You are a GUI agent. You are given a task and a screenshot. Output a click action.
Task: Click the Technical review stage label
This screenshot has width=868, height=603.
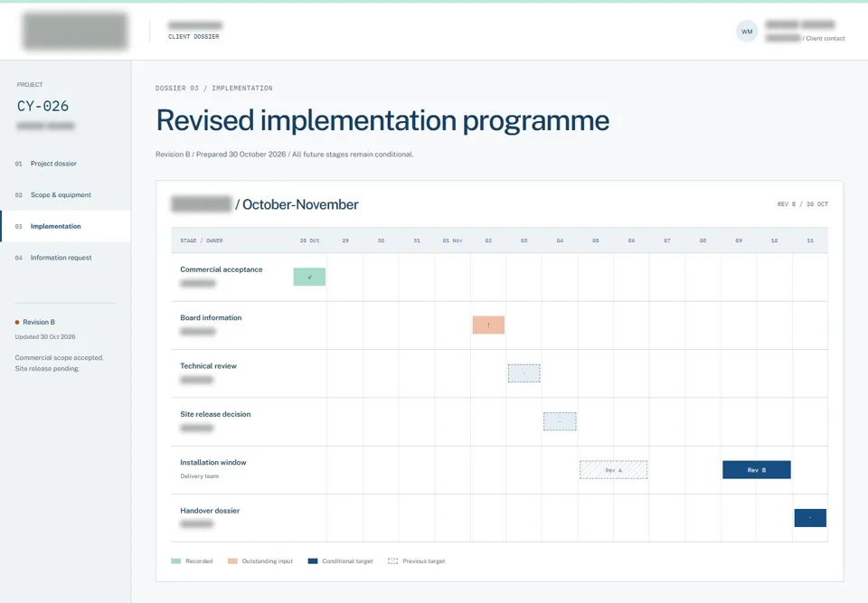208,366
